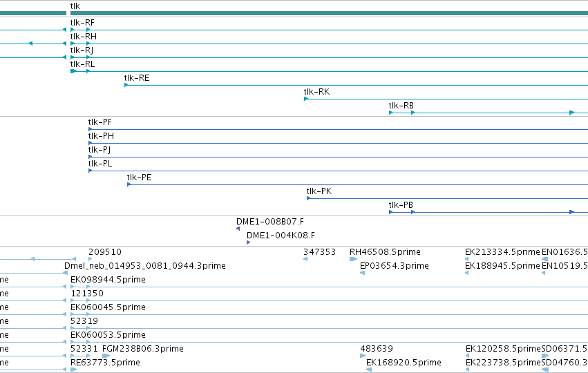Click the arrow glyph under EK213334.5prime
588x373 pixels.
pos(467,259)
